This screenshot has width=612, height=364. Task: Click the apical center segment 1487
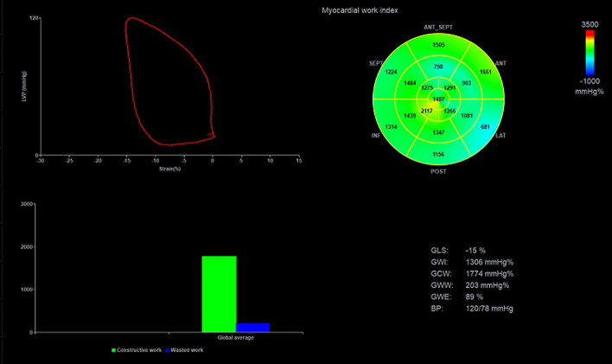438,100
